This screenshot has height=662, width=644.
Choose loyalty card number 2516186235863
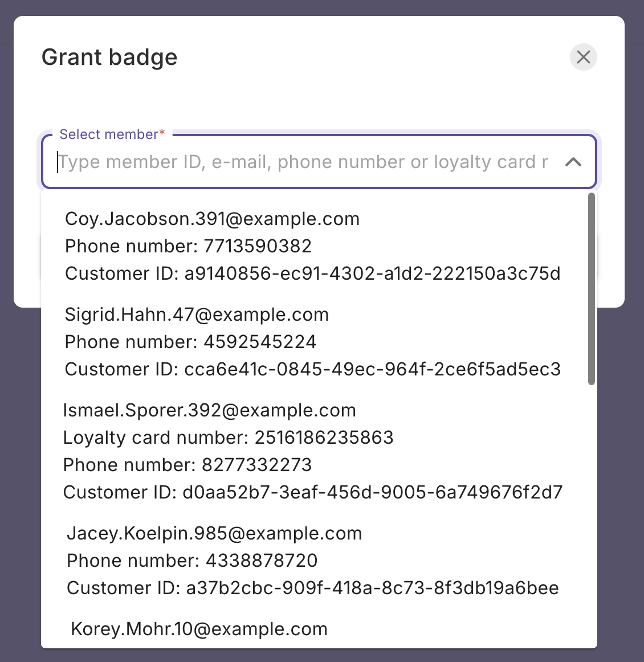click(228, 438)
